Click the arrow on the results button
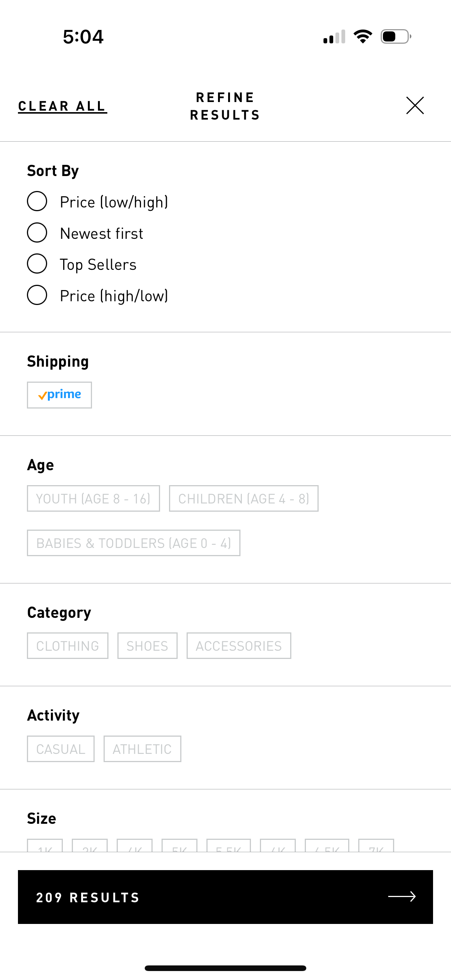Viewport: 451px width, 980px height. point(404,897)
